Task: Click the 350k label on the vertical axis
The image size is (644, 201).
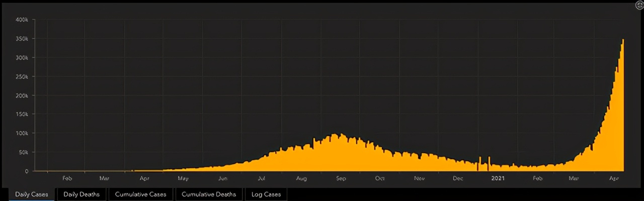Action: 22,39
